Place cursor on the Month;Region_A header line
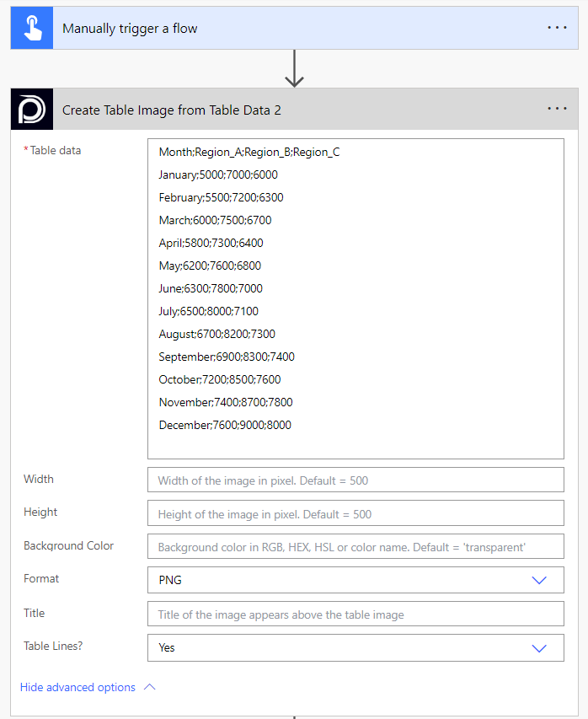The image size is (588, 719). coord(249,153)
